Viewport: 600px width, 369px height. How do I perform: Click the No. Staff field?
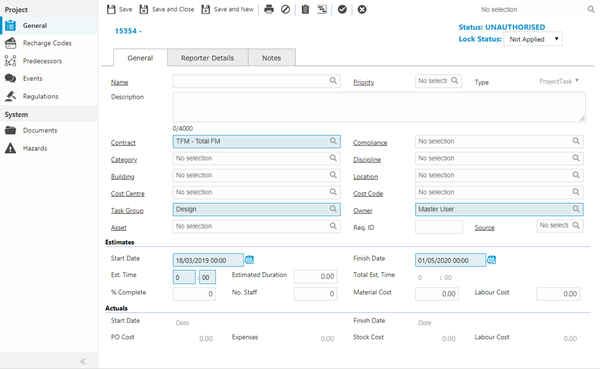click(x=316, y=294)
